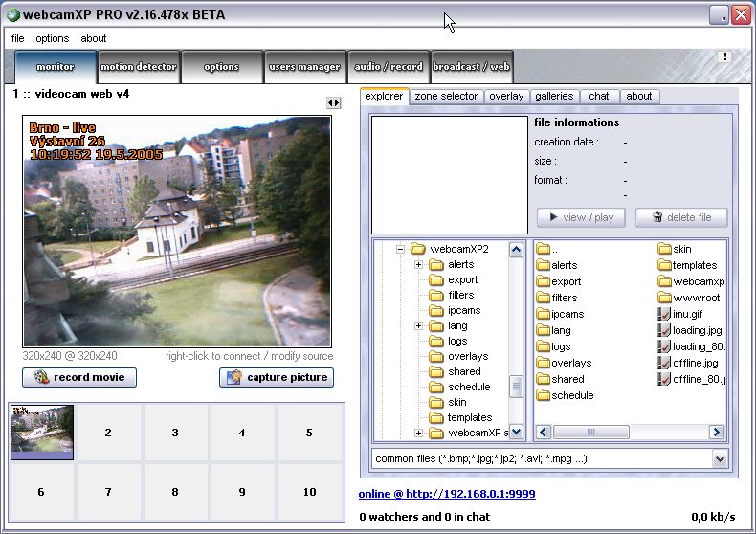Click the file list horizontal scroll thumb

tap(591, 432)
